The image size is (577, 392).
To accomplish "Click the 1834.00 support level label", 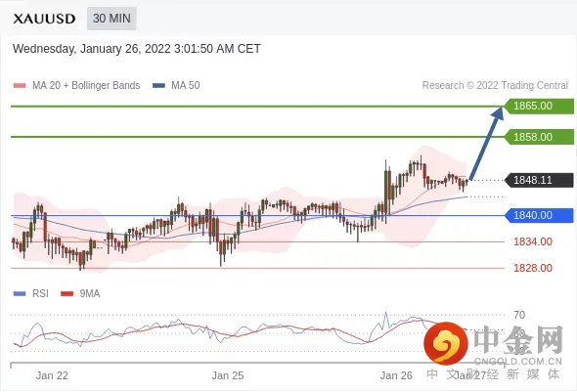I will [x=533, y=241].
